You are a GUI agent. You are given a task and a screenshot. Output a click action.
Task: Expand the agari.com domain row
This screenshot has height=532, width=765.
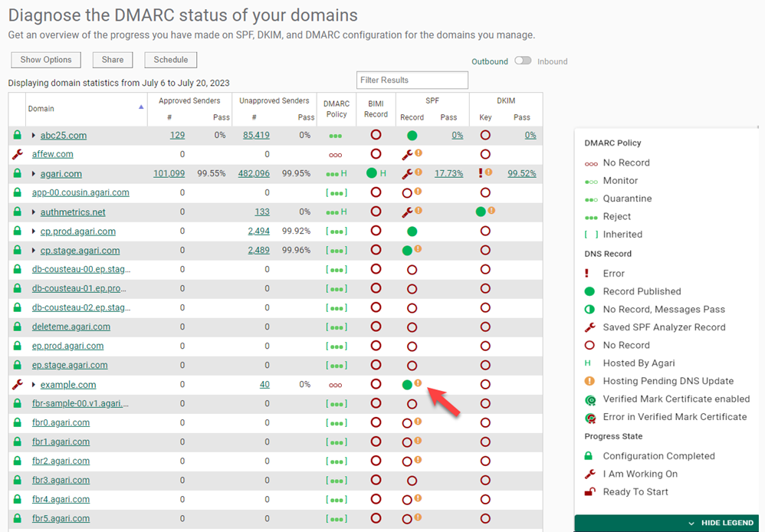(33, 173)
